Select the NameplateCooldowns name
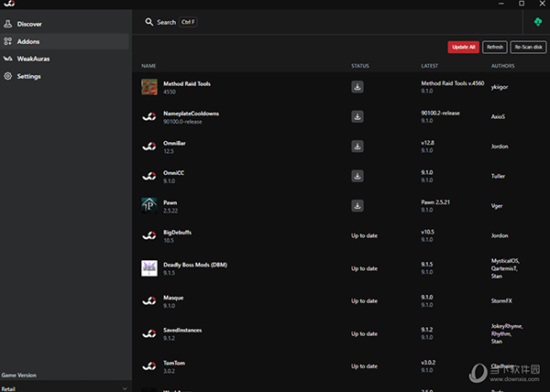 click(x=192, y=114)
